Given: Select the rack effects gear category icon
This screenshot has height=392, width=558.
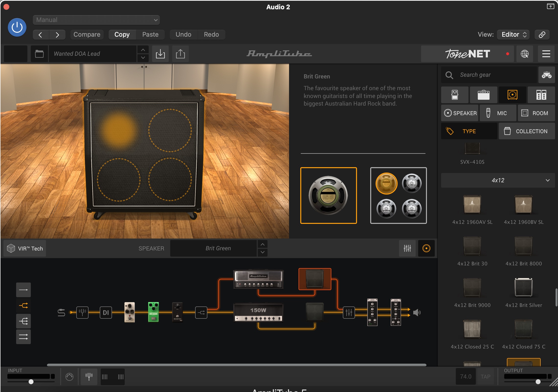Looking at the screenshot, I should click(x=541, y=95).
